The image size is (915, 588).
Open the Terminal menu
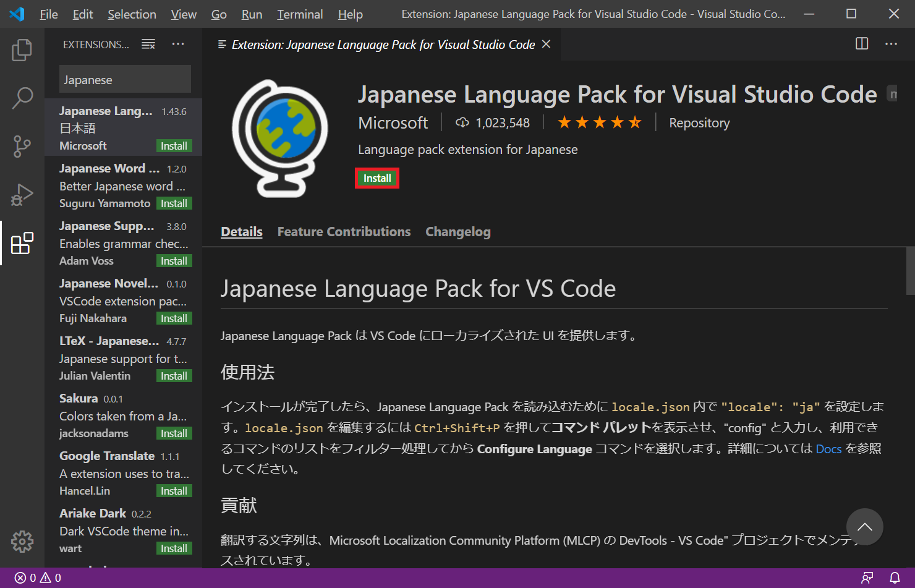[x=300, y=14]
